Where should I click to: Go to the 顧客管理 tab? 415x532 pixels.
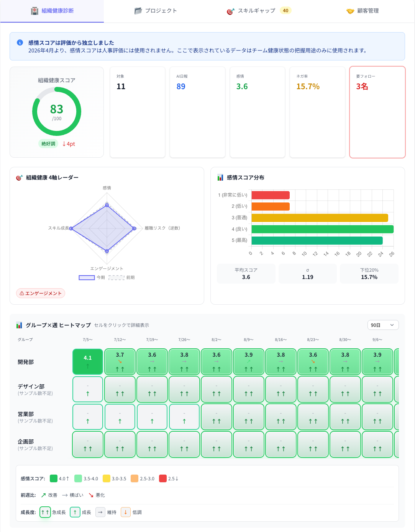pos(363,11)
